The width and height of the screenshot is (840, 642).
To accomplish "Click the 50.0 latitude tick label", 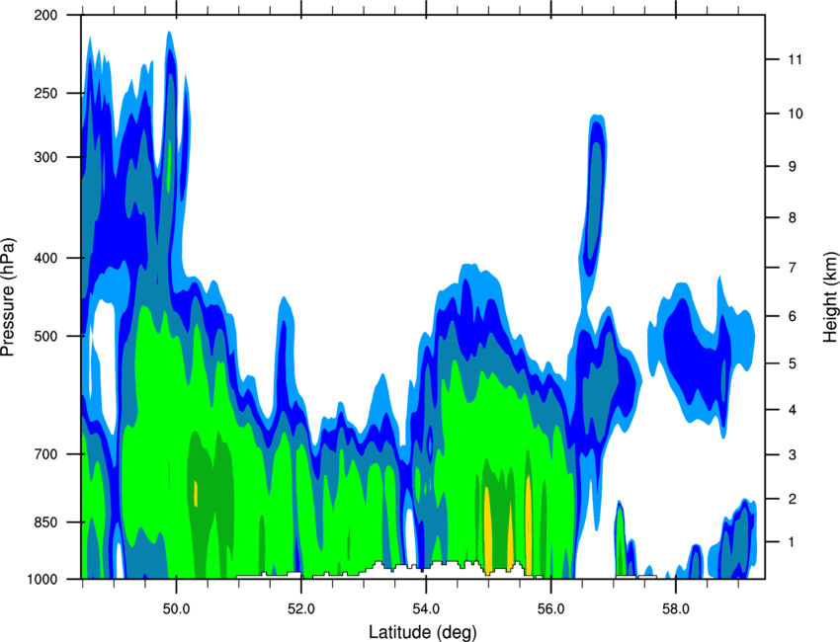I will point(177,609).
